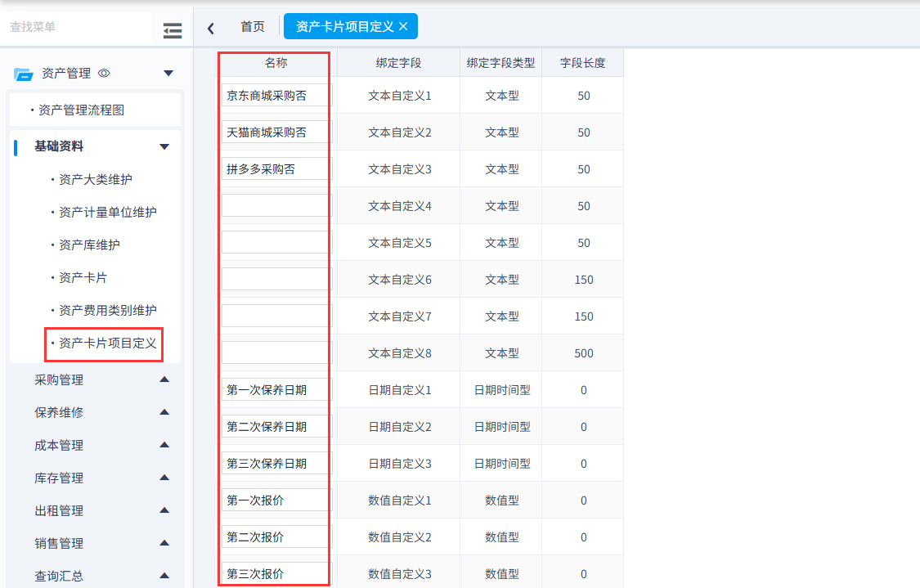Edit the 第三次保养日期 name field
920x588 pixels.
point(276,464)
